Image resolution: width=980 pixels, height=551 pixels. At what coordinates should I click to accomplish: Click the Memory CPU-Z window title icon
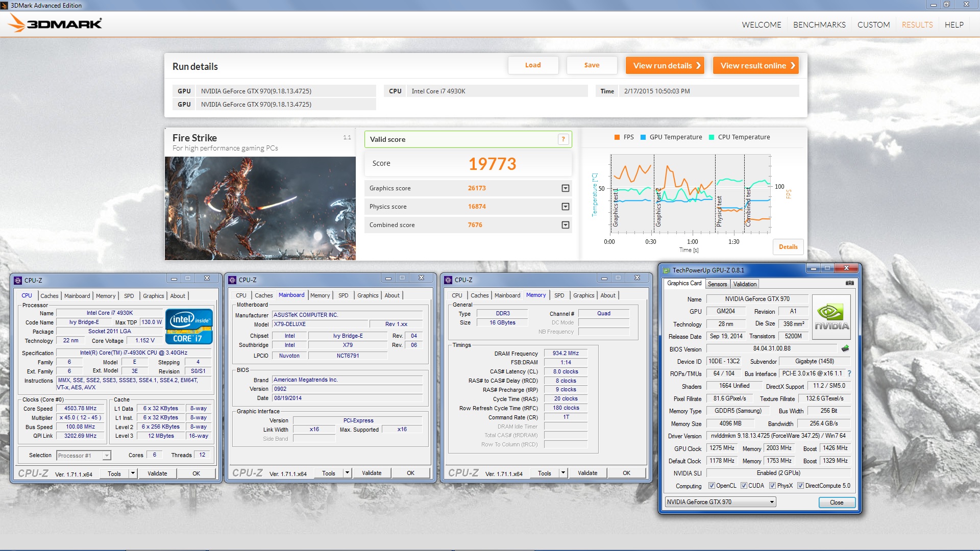(448, 280)
